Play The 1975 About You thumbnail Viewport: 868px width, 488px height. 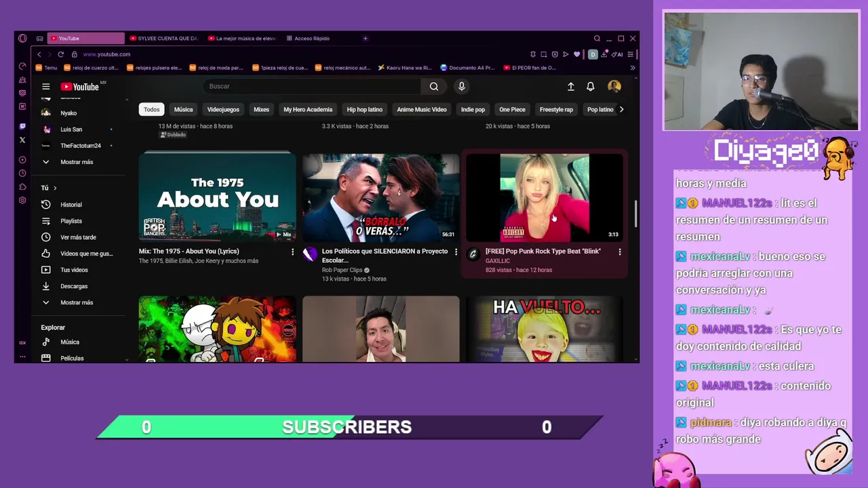[x=218, y=197]
